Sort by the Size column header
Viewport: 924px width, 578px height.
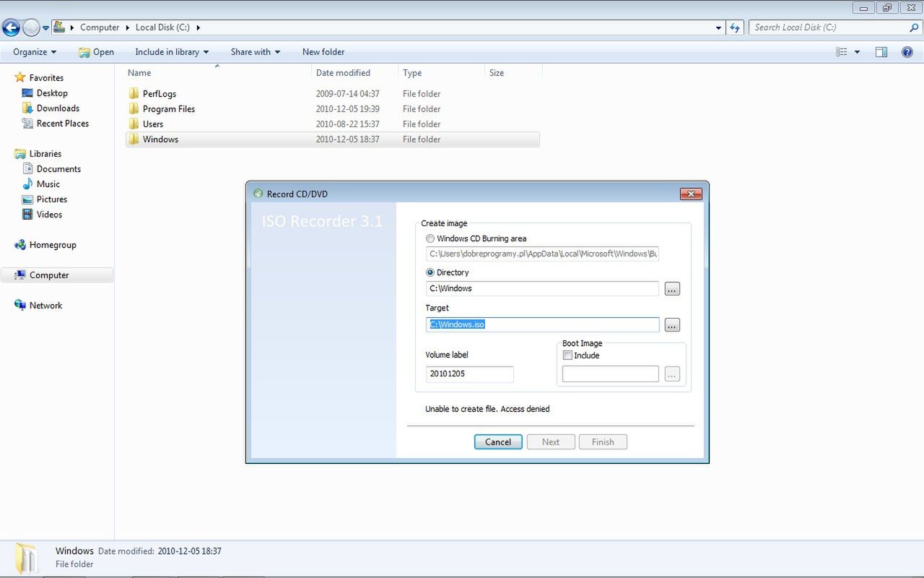pyautogui.click(x=513, y=73)
